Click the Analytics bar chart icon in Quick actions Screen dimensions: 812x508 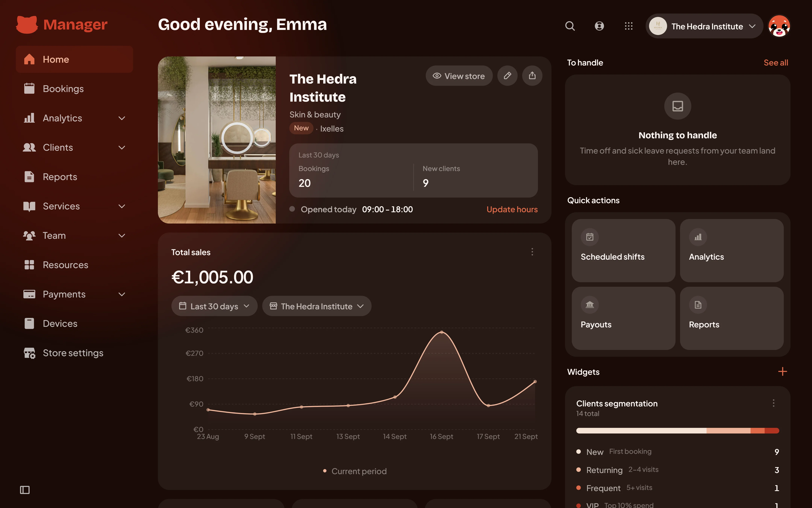click(698, 237)
